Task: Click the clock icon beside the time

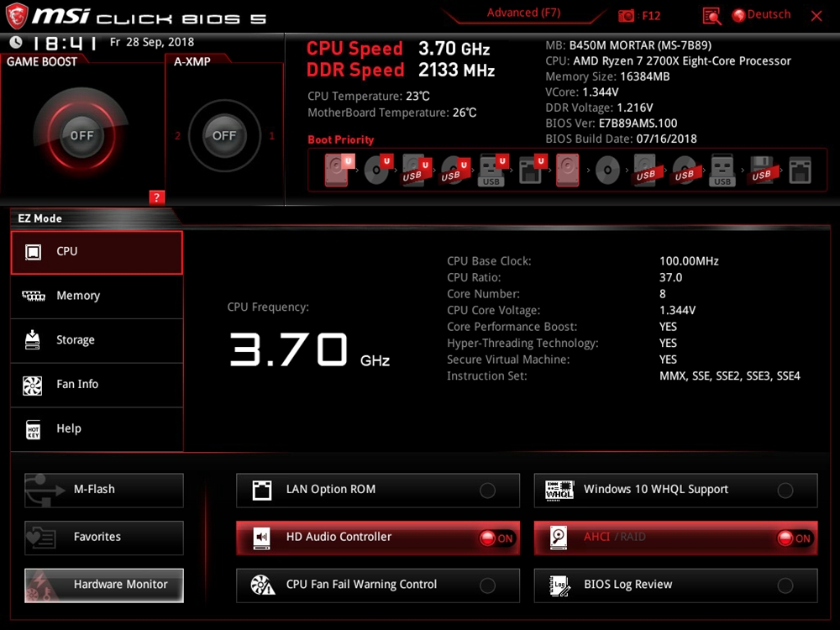Action: pos(15,42)
